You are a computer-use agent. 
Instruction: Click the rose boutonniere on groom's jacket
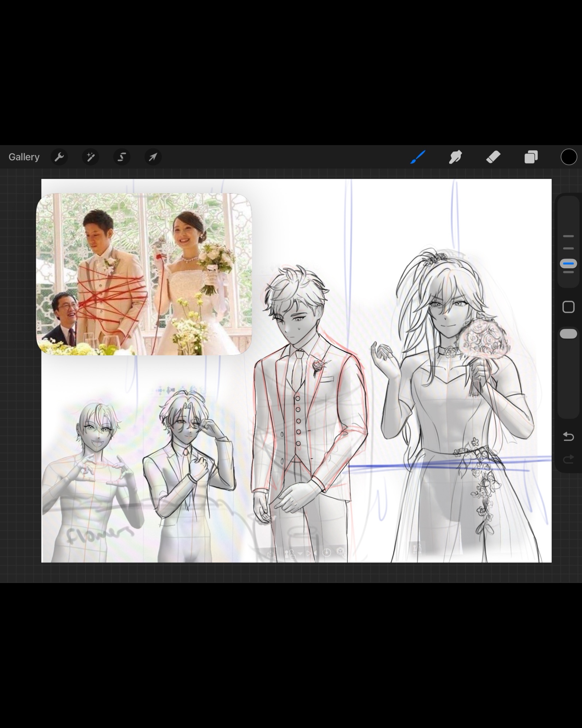click(319, 365)
